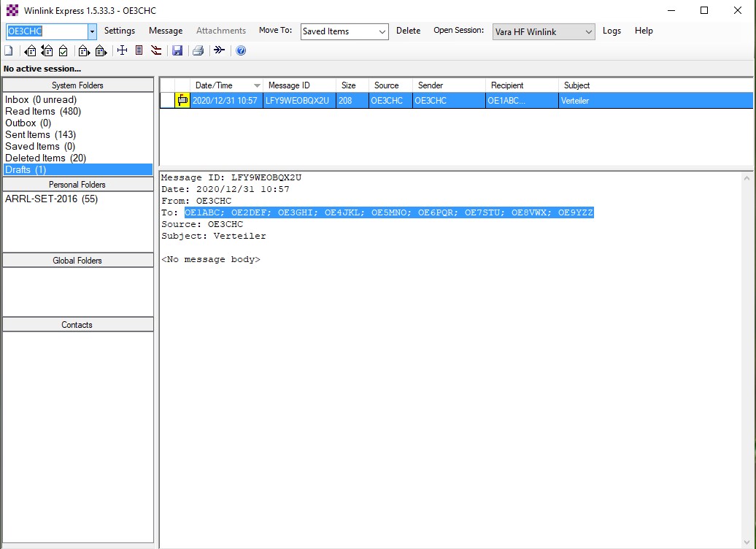Select the Deleted Items (20) folder
The image size is (756, 549).
[45, 158]
